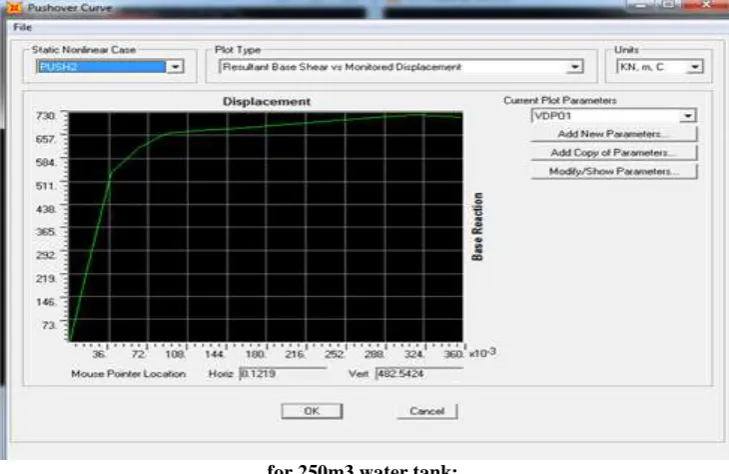Click Add Copy of Parameters button

(x=614, y=152)
